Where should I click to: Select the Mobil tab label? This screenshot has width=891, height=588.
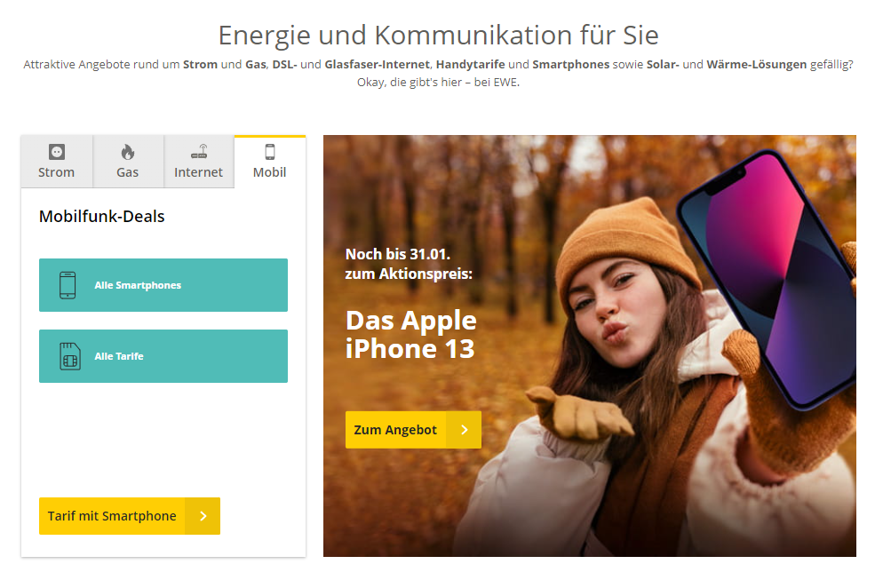(x=270, y=172)
